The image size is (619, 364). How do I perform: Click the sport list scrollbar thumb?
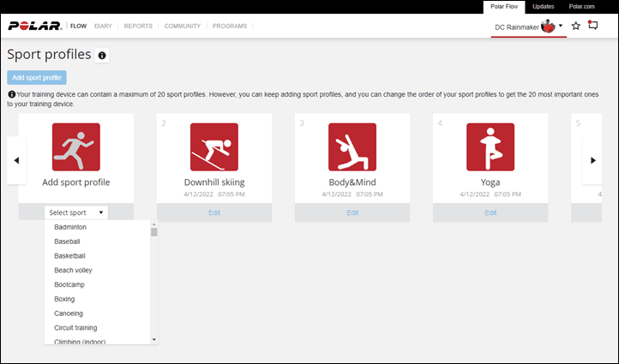click(x=154, y=232)
